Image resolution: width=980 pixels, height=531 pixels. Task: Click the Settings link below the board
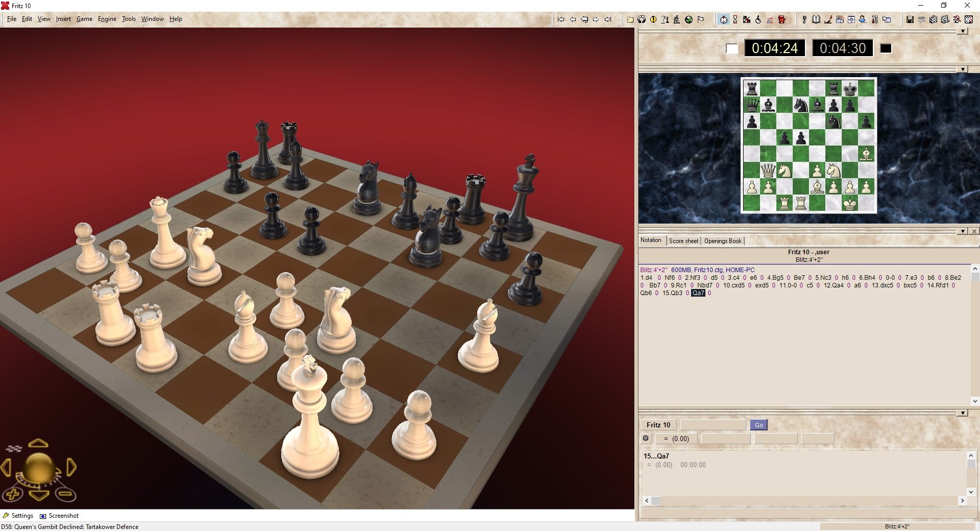click(22, 516)
